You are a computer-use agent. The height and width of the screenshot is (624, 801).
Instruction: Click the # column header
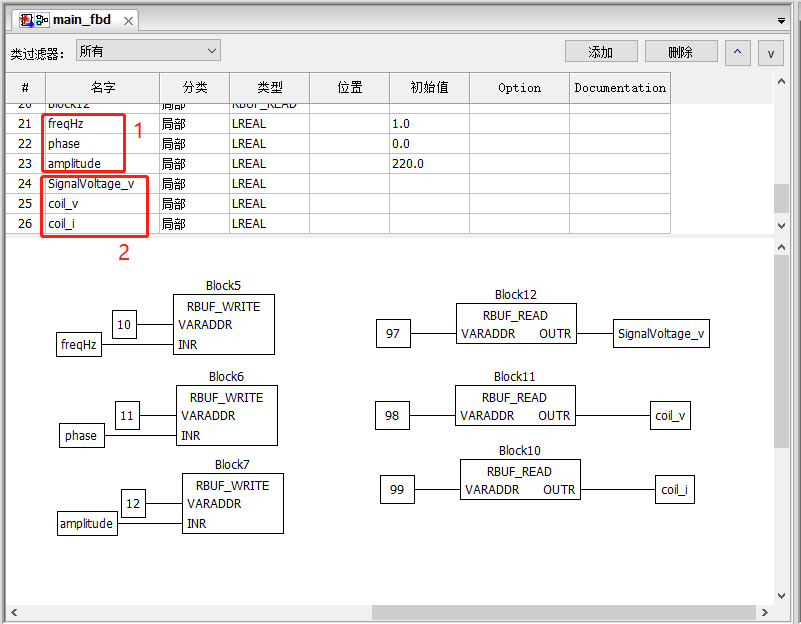coord(26,88)
